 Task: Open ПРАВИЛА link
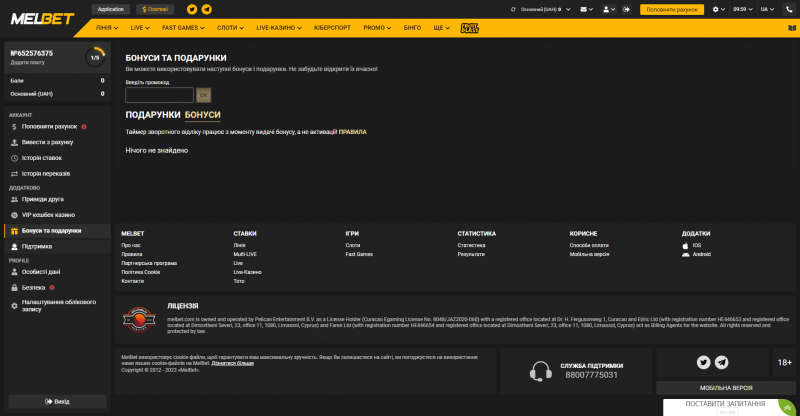point(353,132)
